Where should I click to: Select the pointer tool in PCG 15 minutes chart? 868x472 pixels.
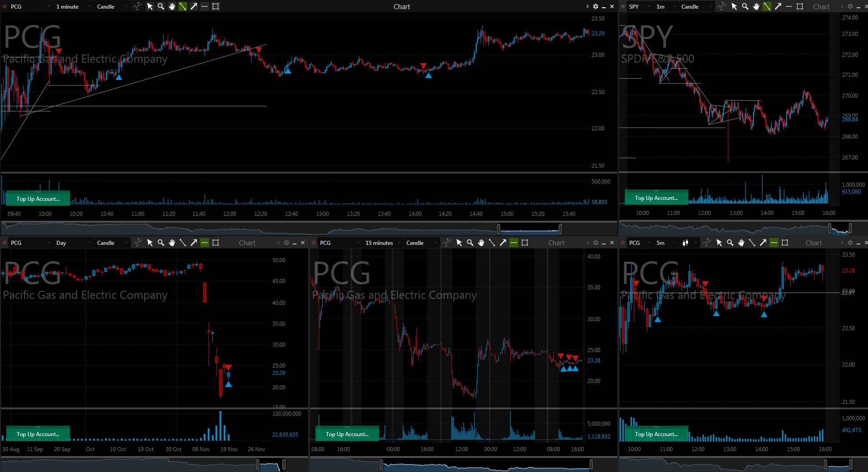pos(459,243)
